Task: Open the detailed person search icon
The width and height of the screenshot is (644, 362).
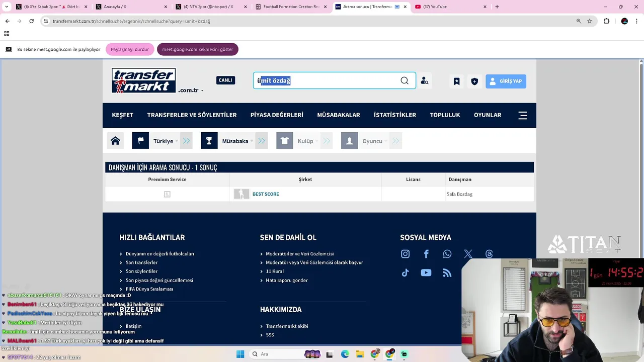Action: [425, 81]
